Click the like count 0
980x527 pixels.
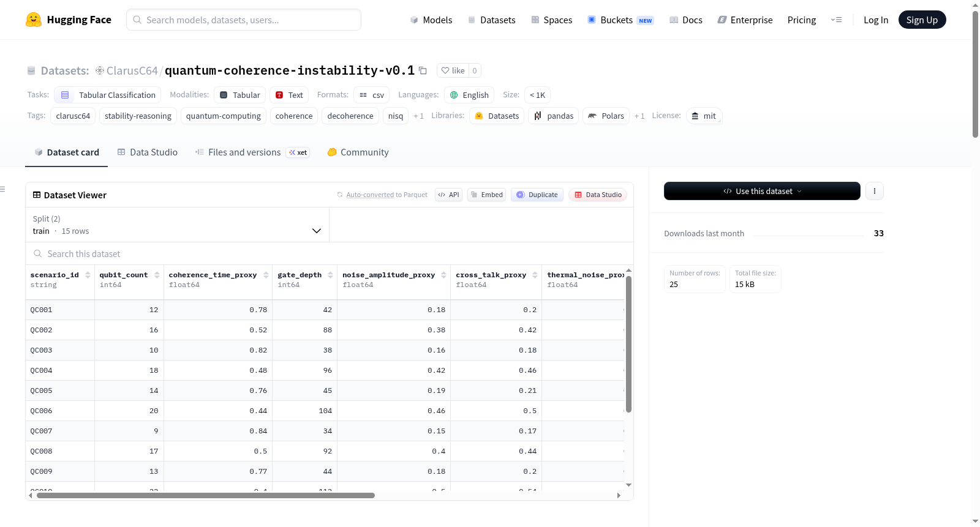[x=475, y=70]
